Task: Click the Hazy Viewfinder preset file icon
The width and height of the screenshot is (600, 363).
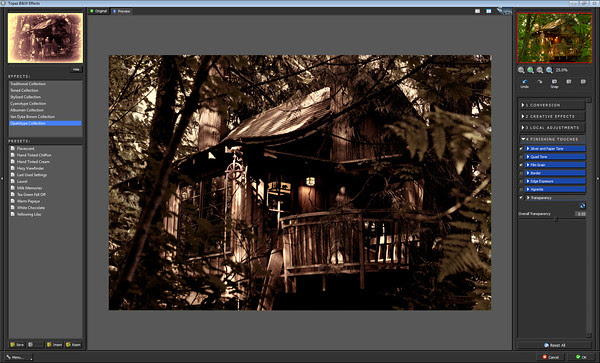Action: point(13,168)
